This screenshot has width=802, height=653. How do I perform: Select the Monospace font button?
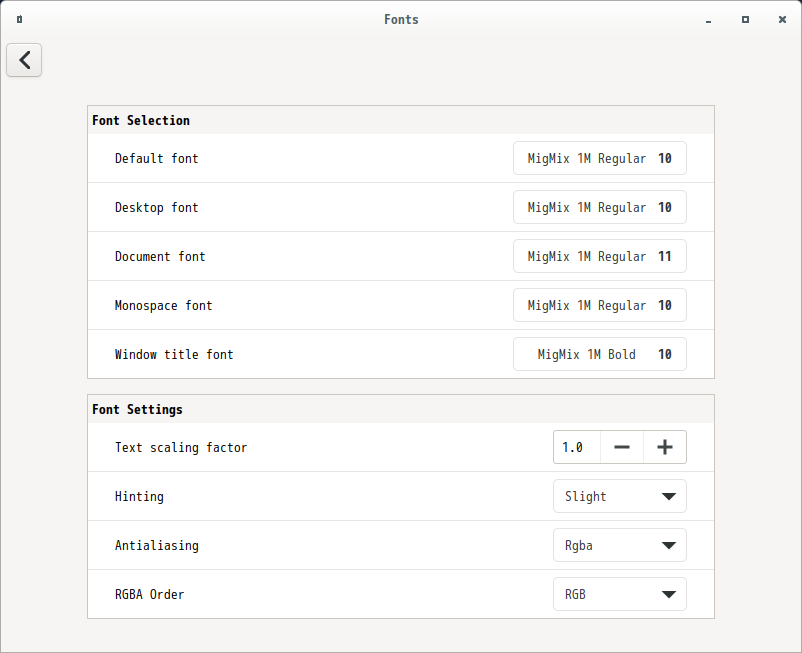tap(599, 305)
